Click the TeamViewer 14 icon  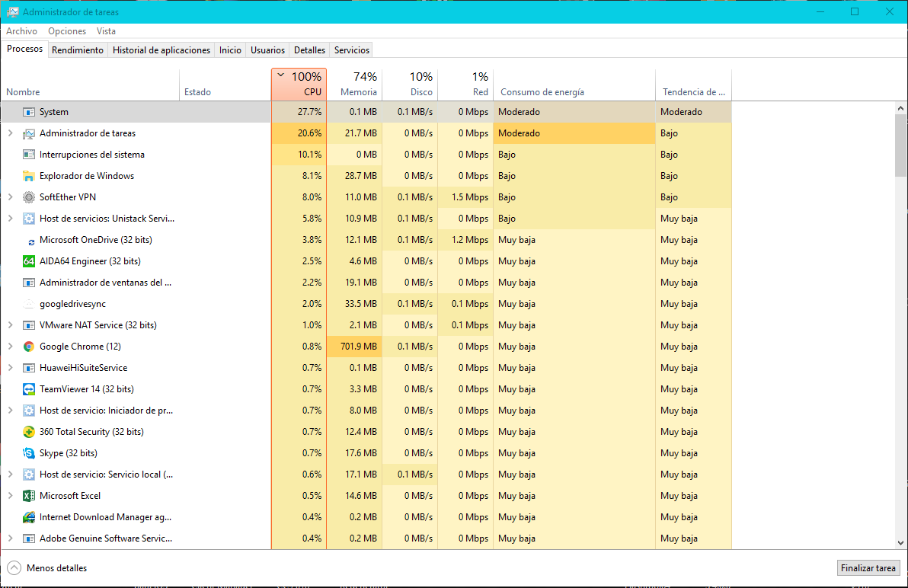click(28, 389)
